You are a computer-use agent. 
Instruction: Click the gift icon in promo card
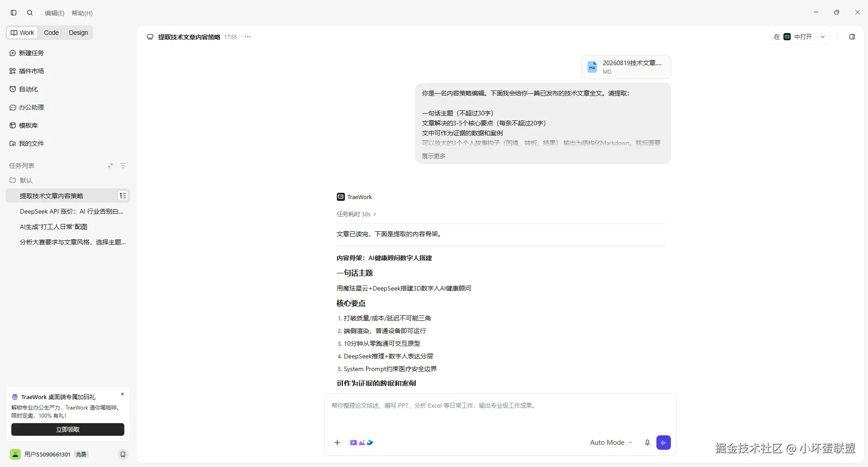[x=15, y=397]
